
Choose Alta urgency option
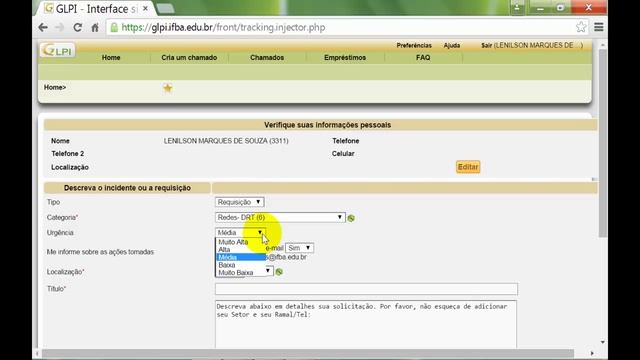224,249
